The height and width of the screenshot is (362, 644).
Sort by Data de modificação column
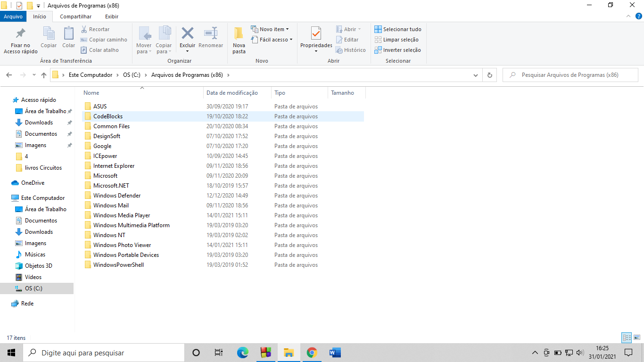point(237,93)
